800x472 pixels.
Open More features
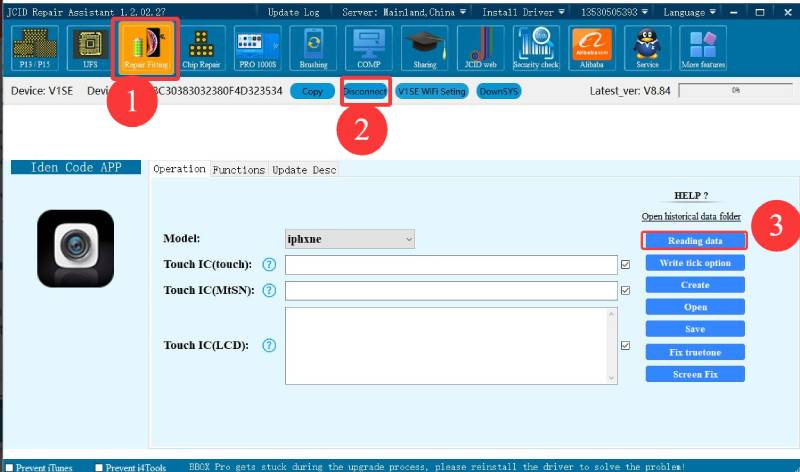click(703, 48)
